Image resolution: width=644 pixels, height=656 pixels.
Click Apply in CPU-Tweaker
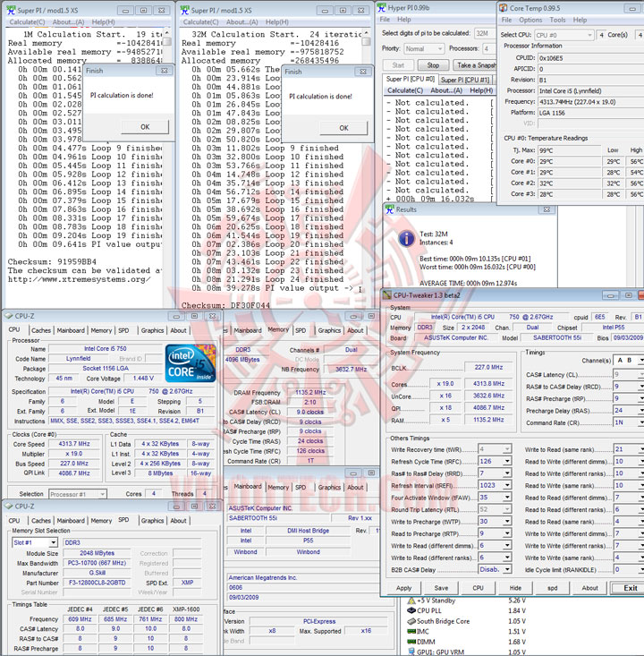coord(403,588)
